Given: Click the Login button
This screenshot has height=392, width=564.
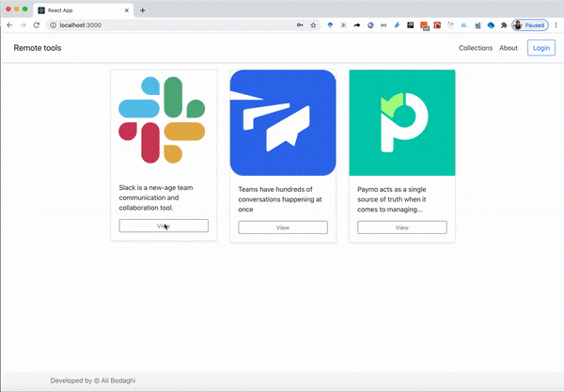Looking at the screenshot, I should 541,48.
